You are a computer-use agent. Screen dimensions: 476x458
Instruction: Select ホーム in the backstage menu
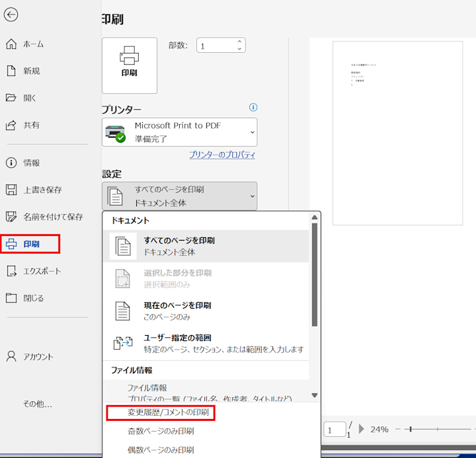(x=34, y=44)
